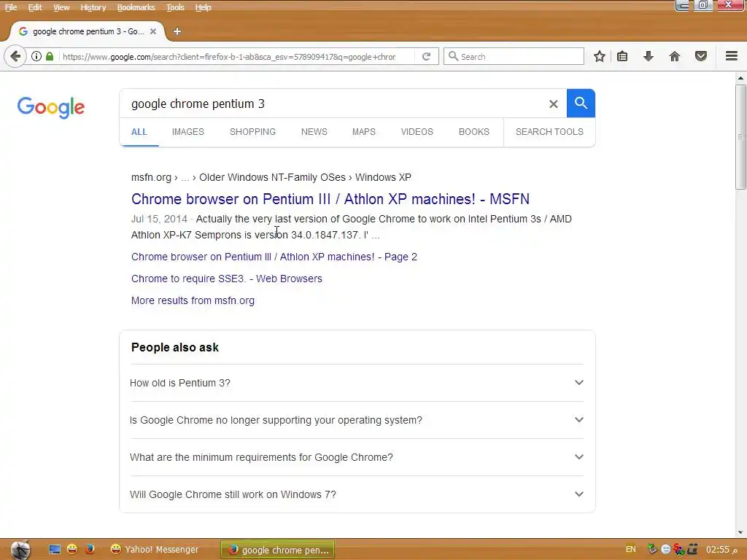Switch to VIDEOS results tab
The height and width of the screenshot is (560, 747).
tap(417, 132)
